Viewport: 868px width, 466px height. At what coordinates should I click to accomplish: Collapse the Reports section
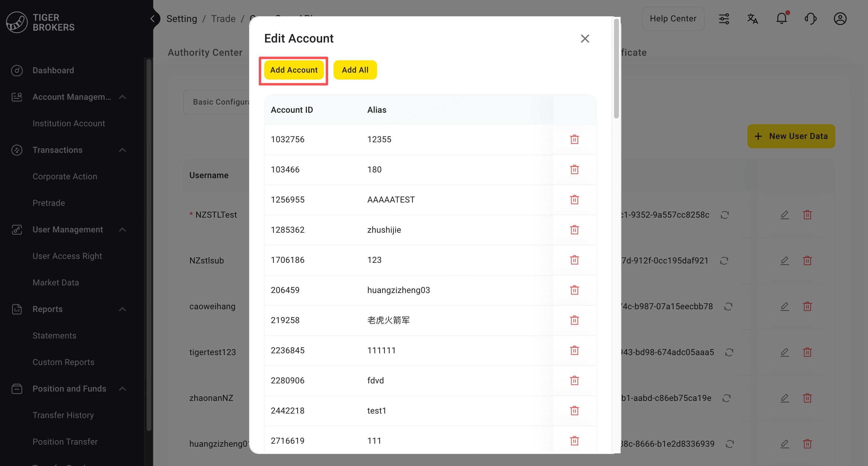click(x=123, y=309)
